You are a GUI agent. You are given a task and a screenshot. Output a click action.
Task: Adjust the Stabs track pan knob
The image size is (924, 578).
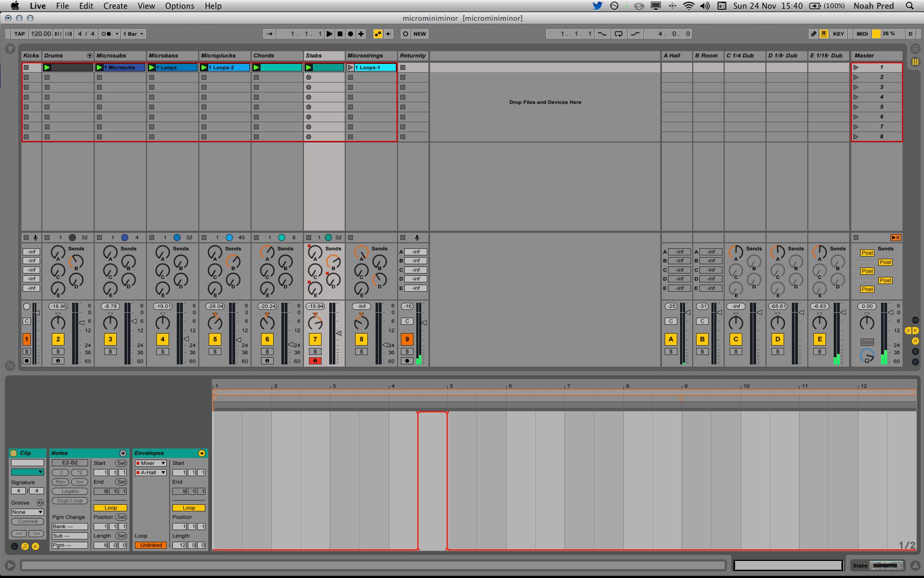315,322
